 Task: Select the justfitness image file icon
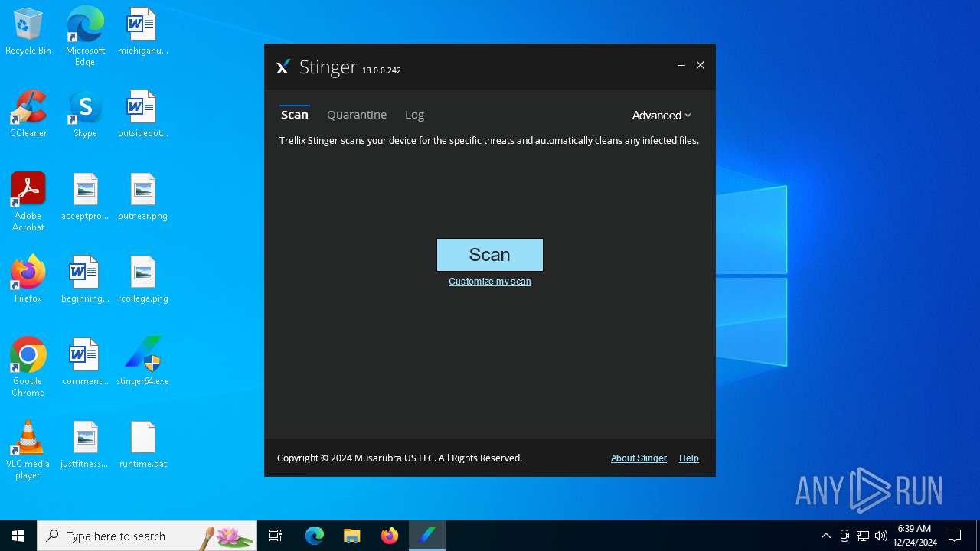(85, 445)
